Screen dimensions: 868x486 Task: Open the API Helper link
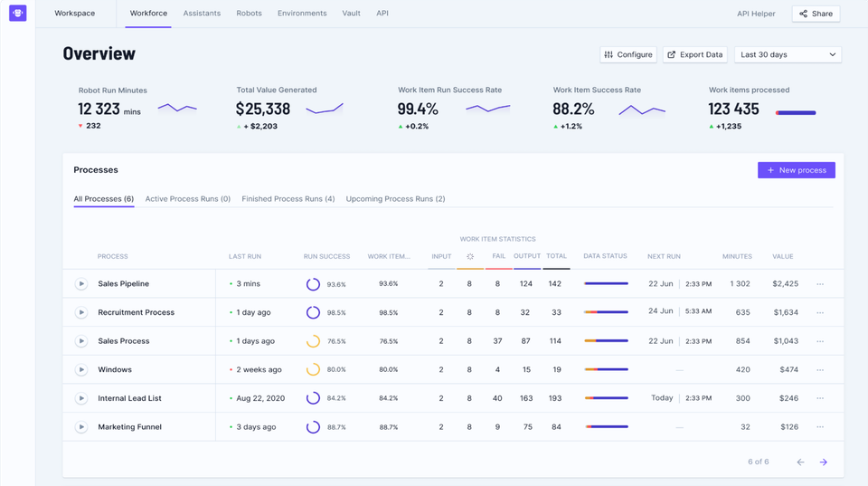(x=756, y=14)
